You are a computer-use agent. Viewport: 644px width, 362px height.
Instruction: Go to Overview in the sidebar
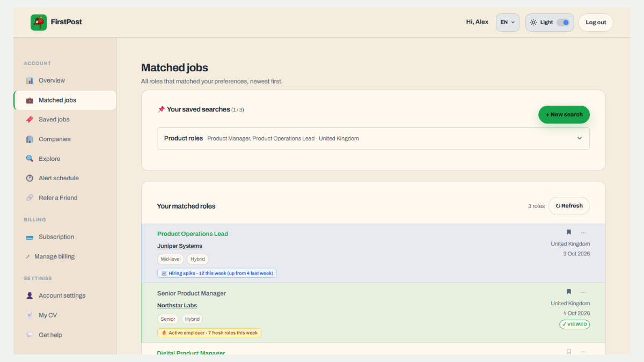64,80
